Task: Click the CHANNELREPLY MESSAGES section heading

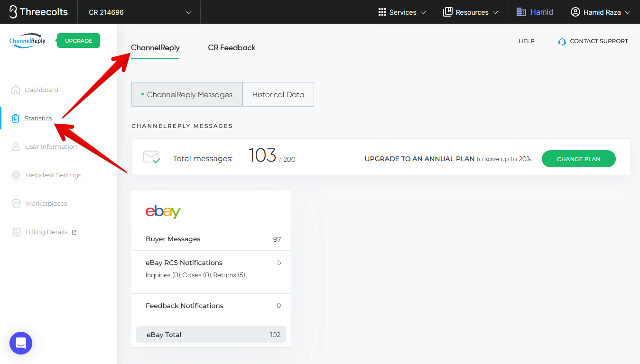Action: tap(182, 126)
